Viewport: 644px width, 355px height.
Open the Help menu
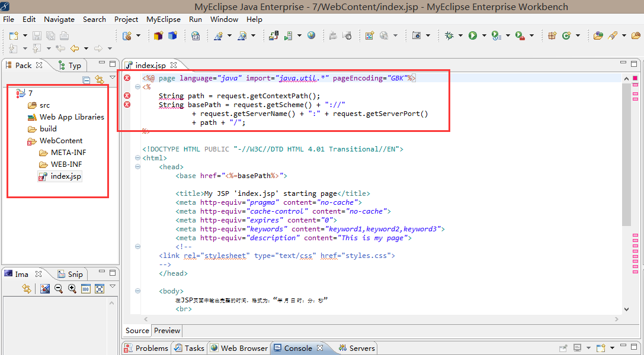click(x=254, y=20)
